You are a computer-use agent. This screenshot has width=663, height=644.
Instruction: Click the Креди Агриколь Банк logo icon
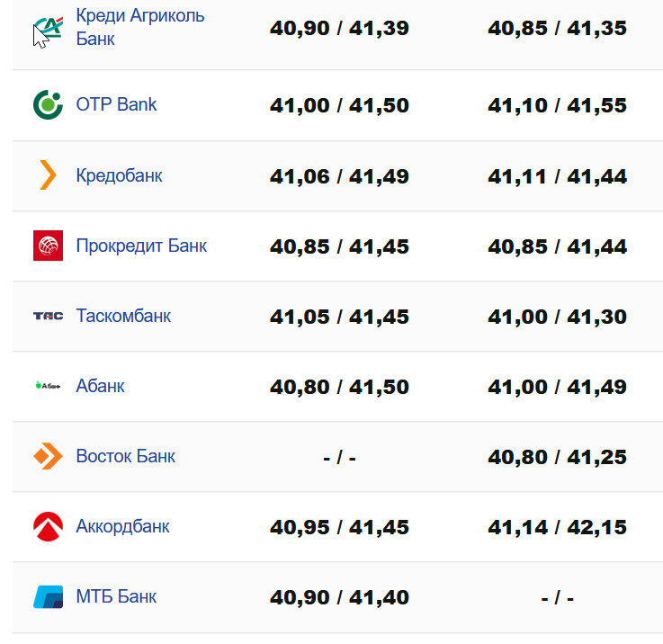(x=48, y=30)
